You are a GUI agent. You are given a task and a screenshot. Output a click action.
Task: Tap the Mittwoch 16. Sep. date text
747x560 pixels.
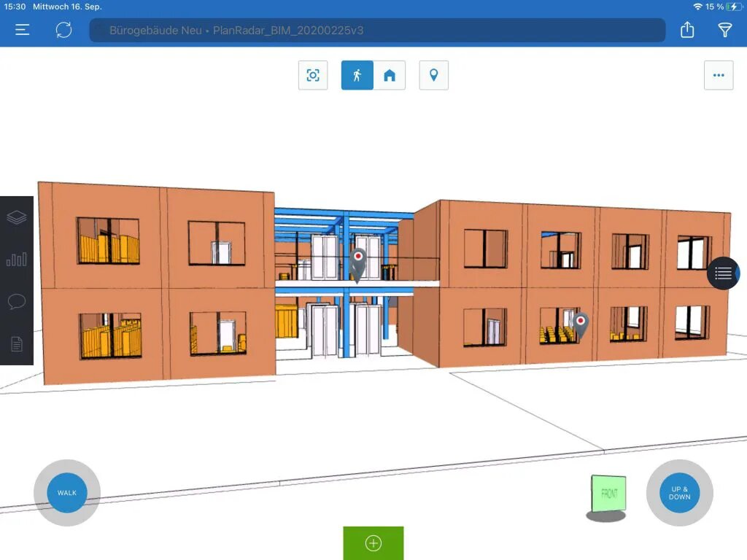[x=67, y=7]
